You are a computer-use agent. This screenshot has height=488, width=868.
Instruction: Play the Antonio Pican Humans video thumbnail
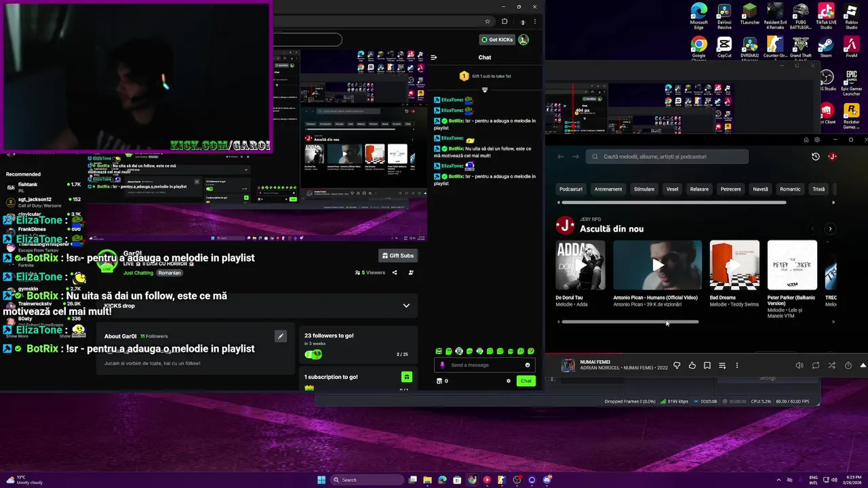(x=658, y=265)
